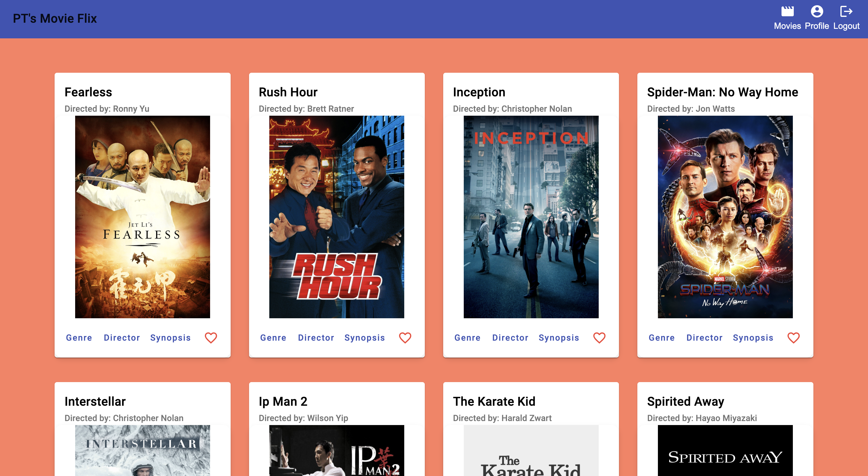Click the "Spider-Man: No Way Home" title
This screenshot has width=868, height=476.
point(722,92)
